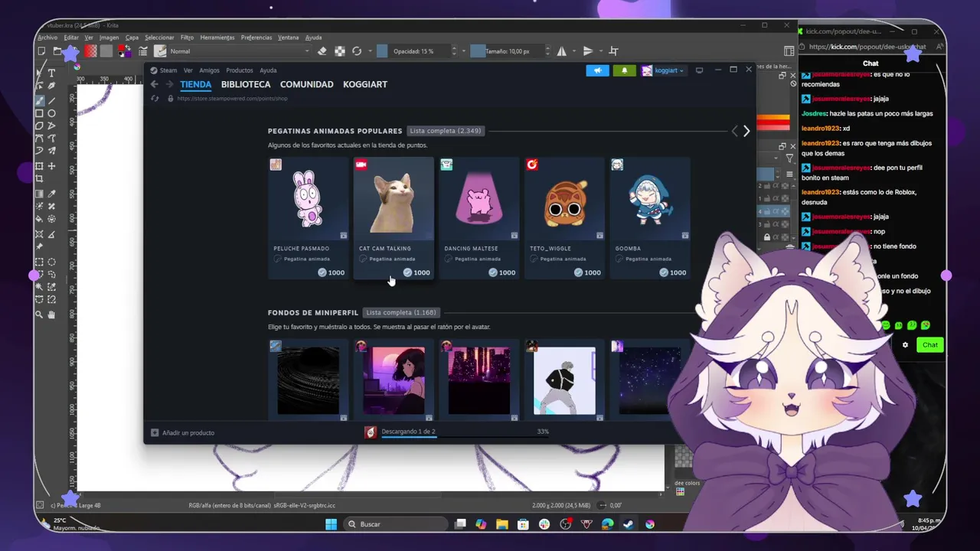Image resolution: width=980 pixels, height=551 pixels.
Task: Select the Reference Images pin tool
Action: click(39, 246)
